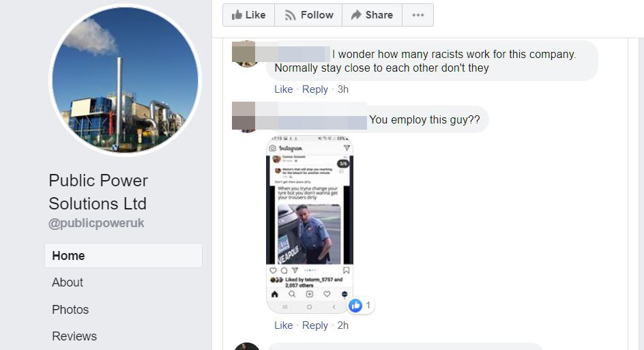The image size is (644, 350).
Task: Open the 3h timestamp of first comment
Action: tap(343, 89)
